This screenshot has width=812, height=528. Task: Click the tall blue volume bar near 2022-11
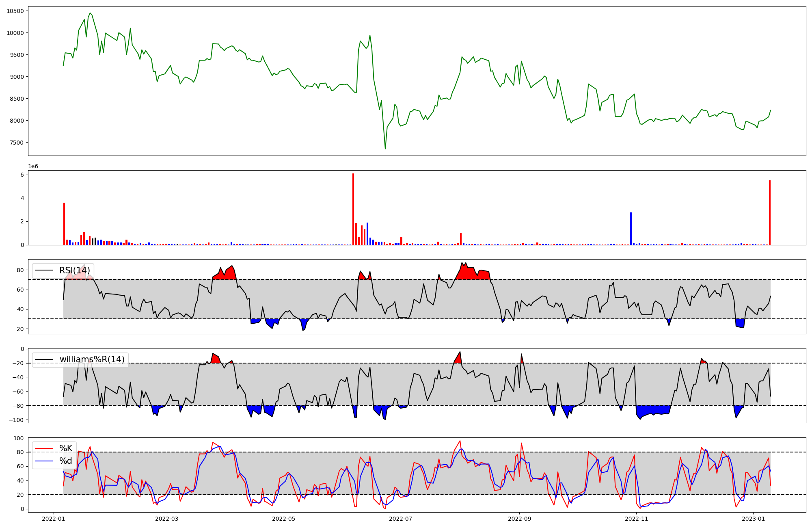(x=631, y=228)
